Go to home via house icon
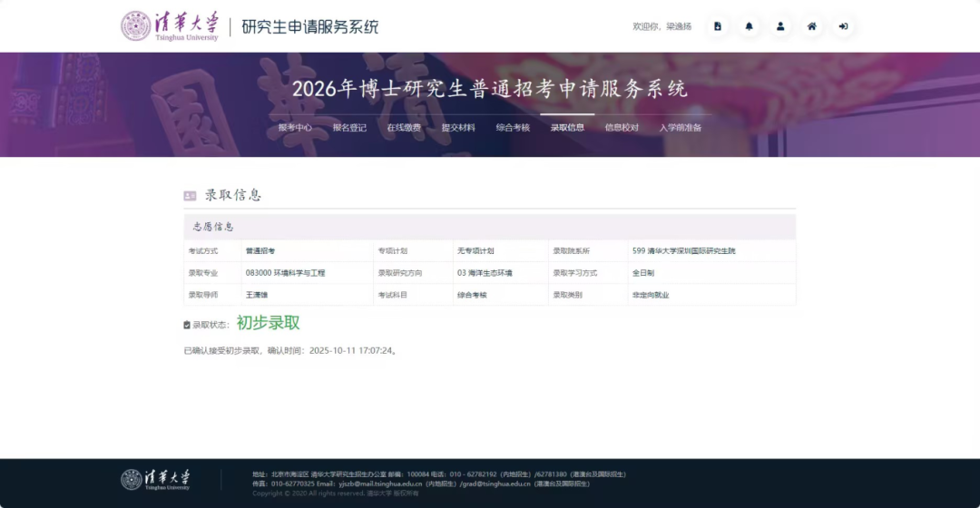This screenshot has height=508, width=980. pyautogui.click(x=812, y=26)
